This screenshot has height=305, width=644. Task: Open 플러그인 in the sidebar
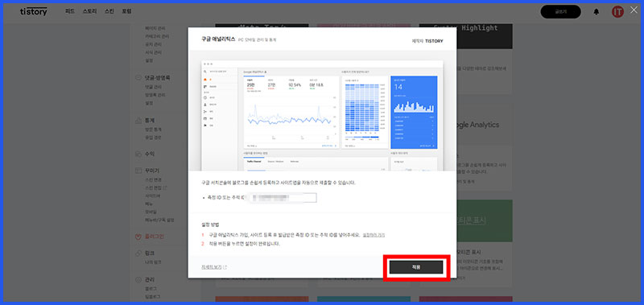[x=155, y=237]
